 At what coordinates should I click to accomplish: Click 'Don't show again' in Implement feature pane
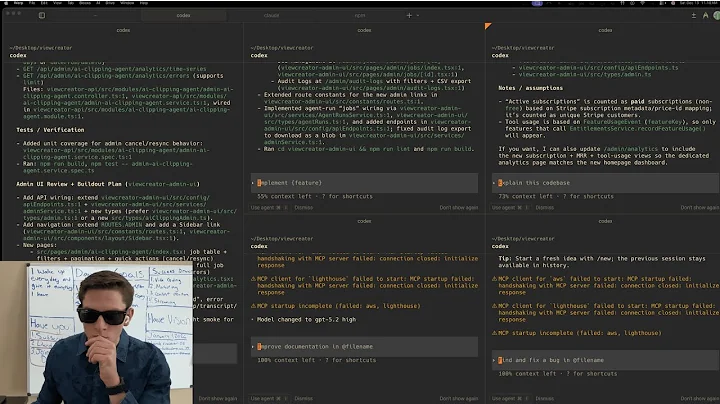point(458,208)
